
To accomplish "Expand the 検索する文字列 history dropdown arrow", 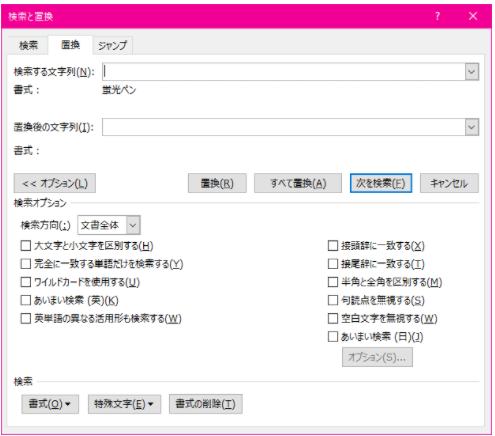I will pos(472,72).
